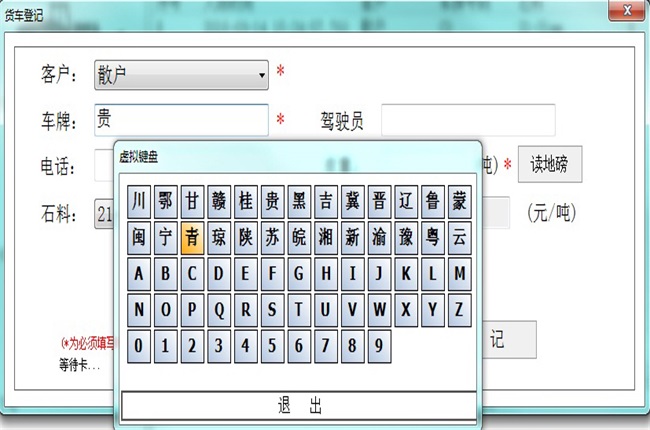This screenshot has width=650, height=430.
Task: Tap the 蒙 province key
Action: tap(458, 201)
